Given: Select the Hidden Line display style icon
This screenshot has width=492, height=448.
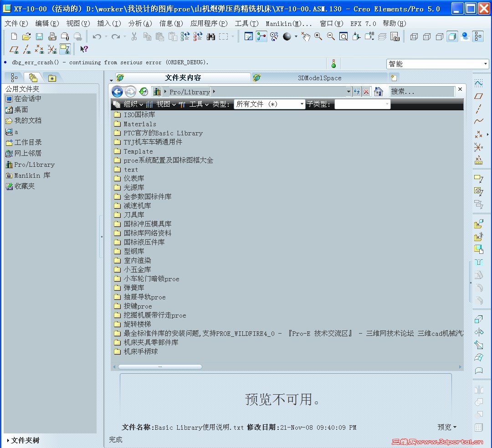Looking at the screenshot, I should point(427,36).
